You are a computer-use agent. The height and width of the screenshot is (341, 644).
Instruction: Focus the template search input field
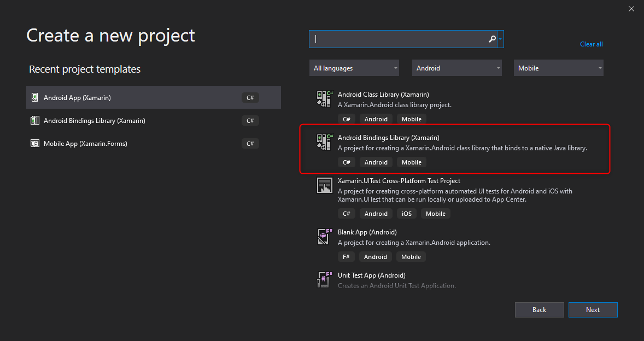click(399, 39)
